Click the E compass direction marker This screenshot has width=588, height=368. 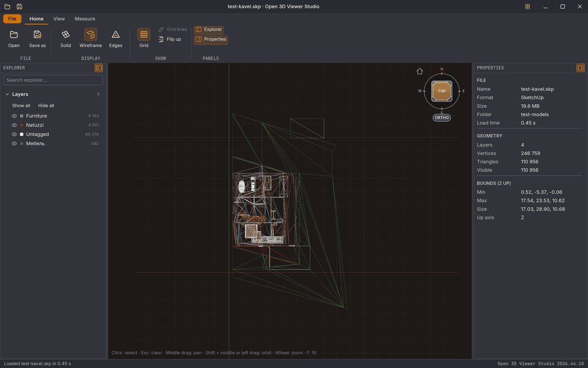[464, 91]
